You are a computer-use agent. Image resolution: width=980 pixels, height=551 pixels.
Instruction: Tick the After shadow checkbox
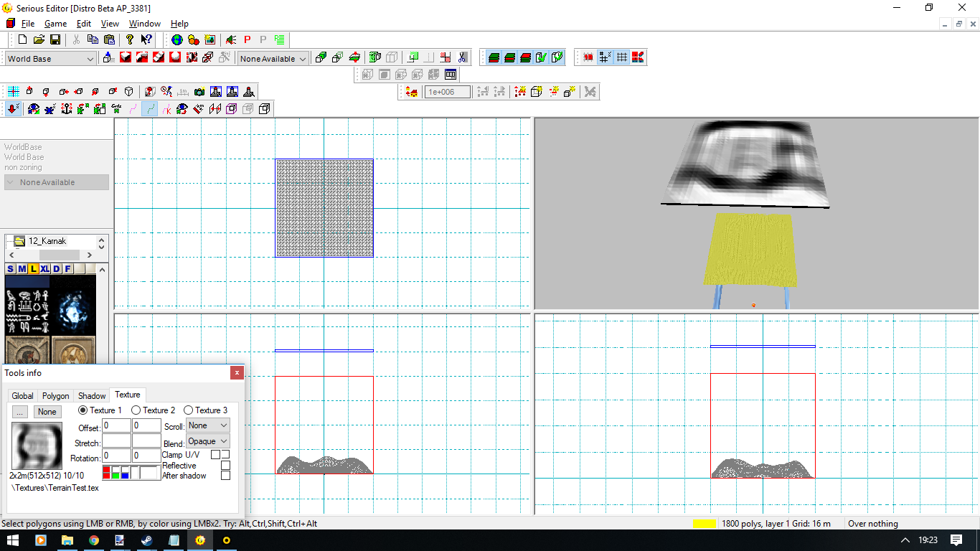click(226, 476)
